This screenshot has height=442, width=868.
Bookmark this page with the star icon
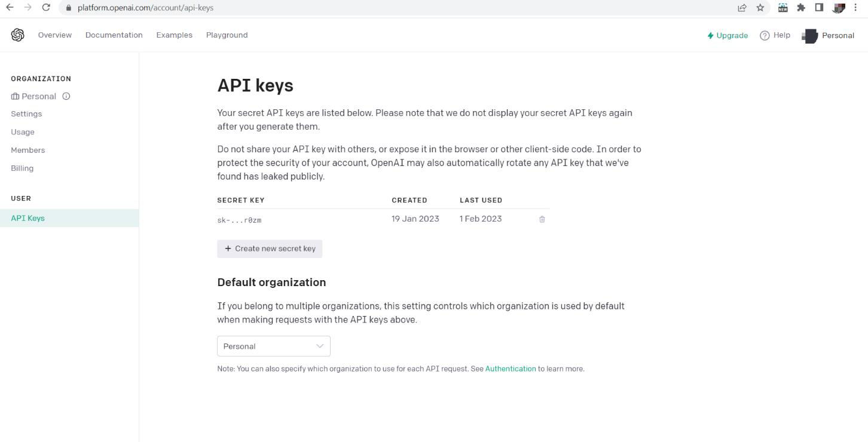click(760, 8)
